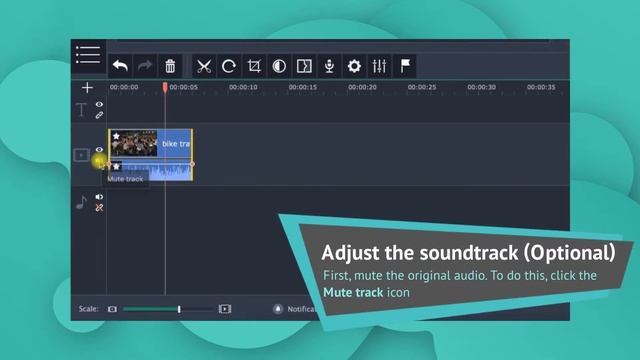This screenshot has height=360, width=640.
Task: Click 00:00:20 on the timeline ruler
Action: click(x=362, y=87)
